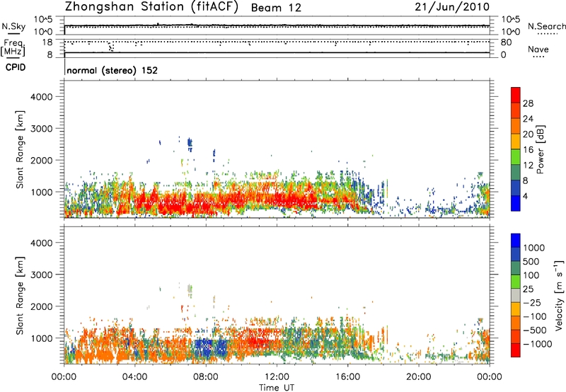Click the 'CPID' label
This screenshot has height=392, width=566.
(16, 67)
